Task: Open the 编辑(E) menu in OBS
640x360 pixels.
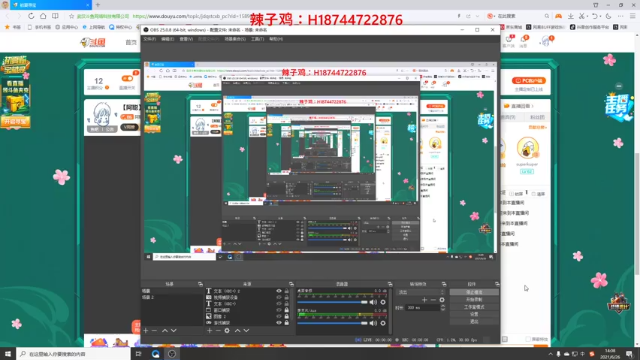Action: pyautogui.click(x=167, y=39)
